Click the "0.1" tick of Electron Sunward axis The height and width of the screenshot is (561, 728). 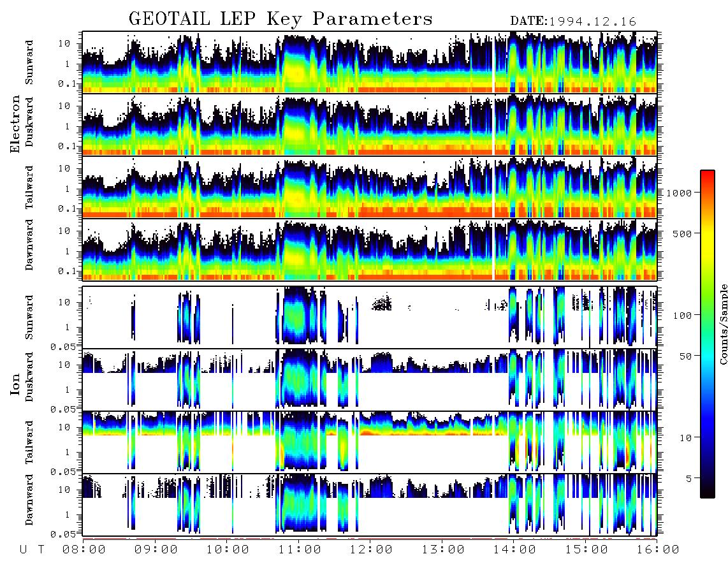pyautogui.click(x=68, y=84)
